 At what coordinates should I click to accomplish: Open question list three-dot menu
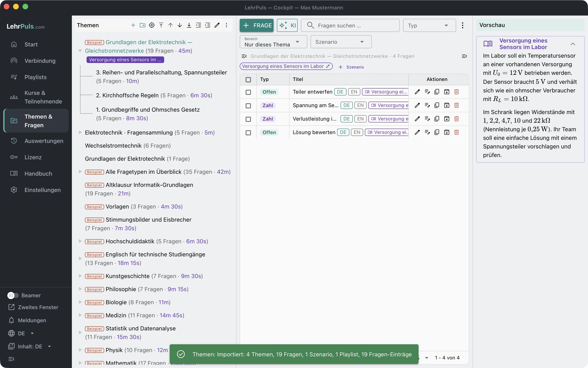pyautogui.click(x=463, y=25)
